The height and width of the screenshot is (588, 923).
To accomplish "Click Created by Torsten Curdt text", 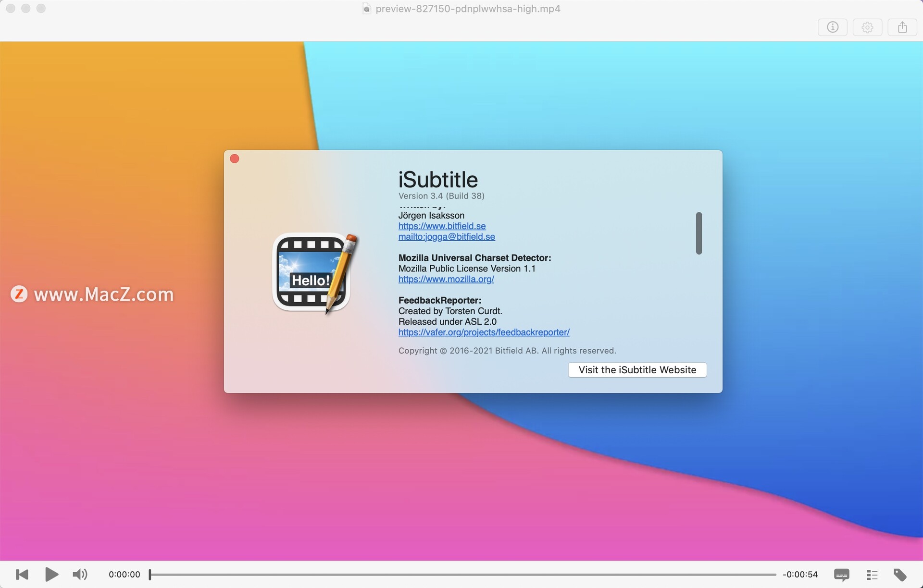I will [450, 311].
